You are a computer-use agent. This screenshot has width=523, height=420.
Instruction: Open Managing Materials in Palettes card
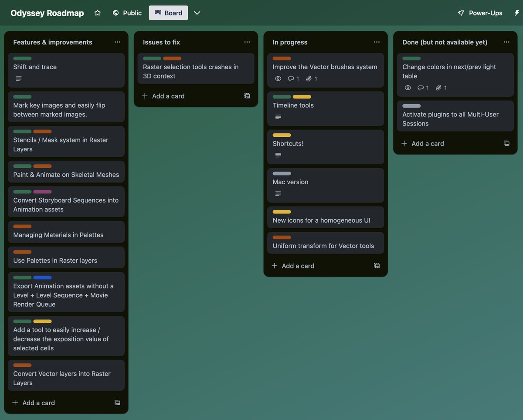coord(66,232)
